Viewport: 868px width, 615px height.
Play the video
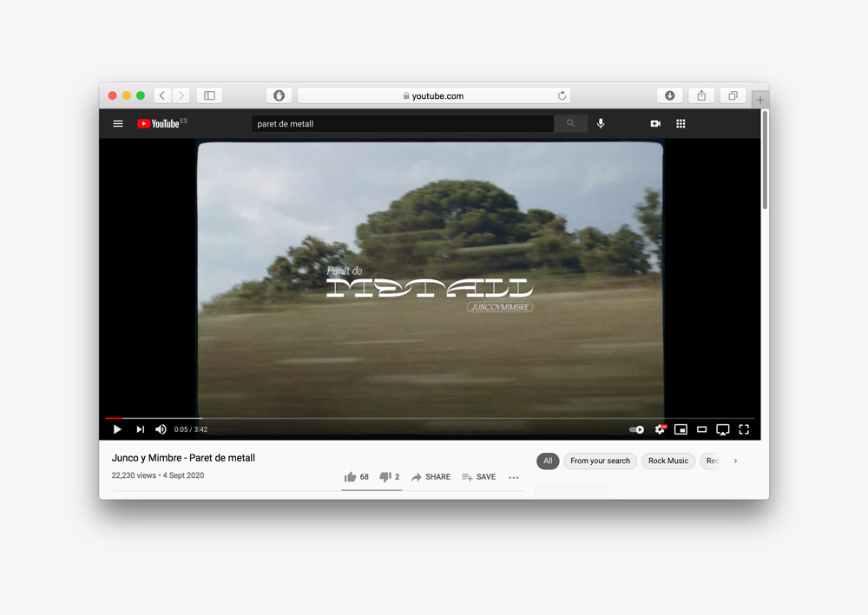pos(117,429)
